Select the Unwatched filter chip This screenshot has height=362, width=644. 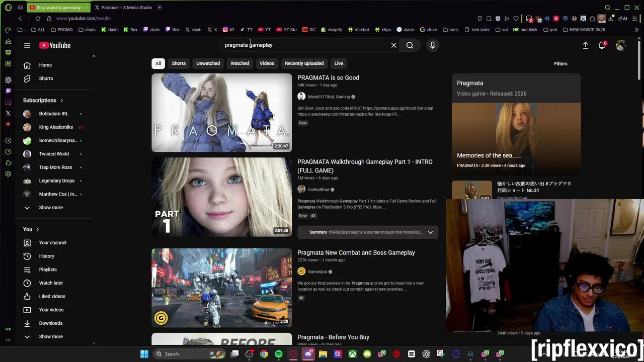tap(208, 63)
